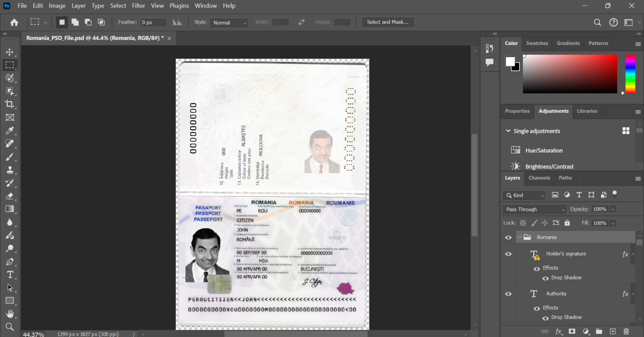Choose Intersect with selection mode
The height and width of the screenshot is (337, 644).
[x=101, y=22]
